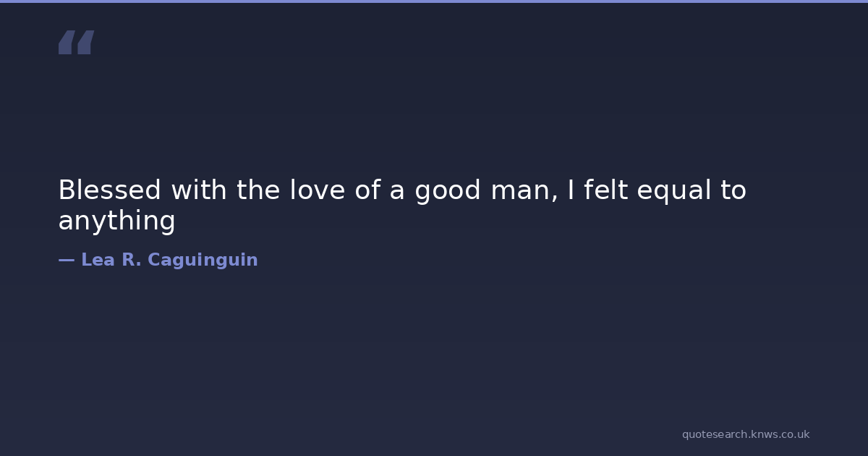Click the word "of" in the quote
The image size is (868, 456).
pyautogui.click(x=367, y=190)
